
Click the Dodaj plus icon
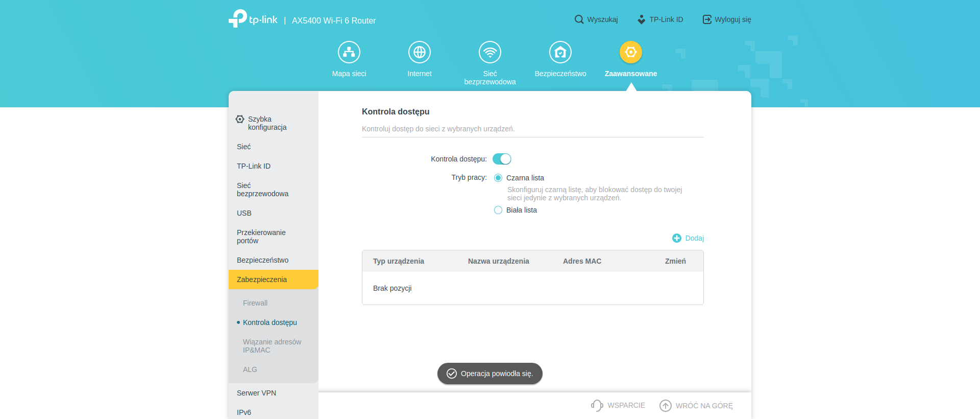pyautogui.click(x=677, y=238)
